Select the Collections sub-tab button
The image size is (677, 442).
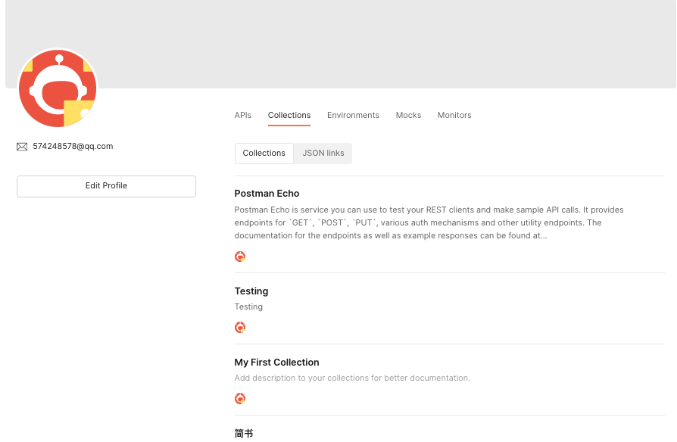(264, 153)
